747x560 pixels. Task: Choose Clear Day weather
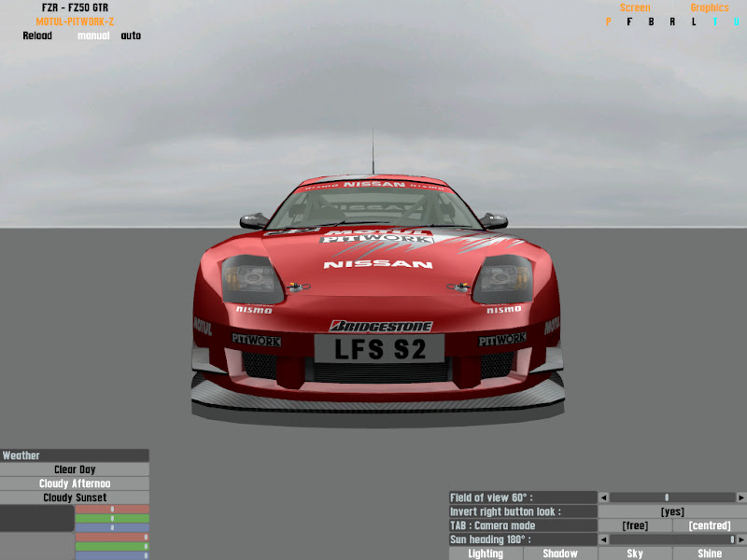click(75, 469)
